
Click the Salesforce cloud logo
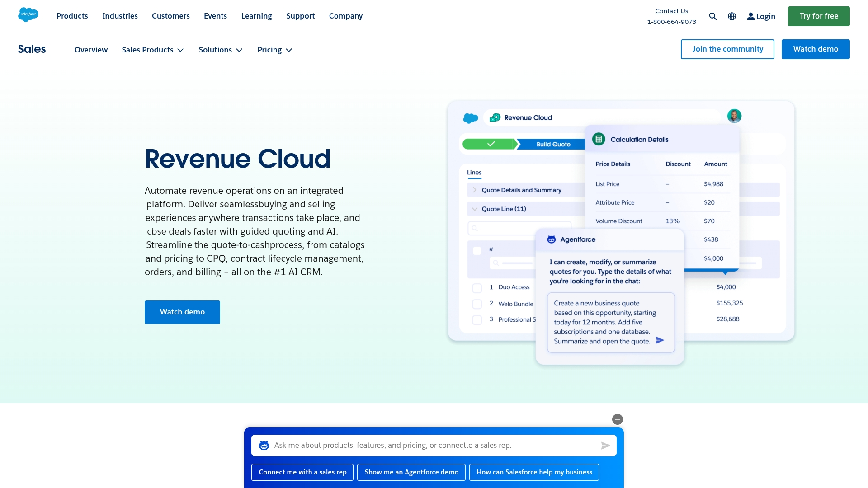28,14
